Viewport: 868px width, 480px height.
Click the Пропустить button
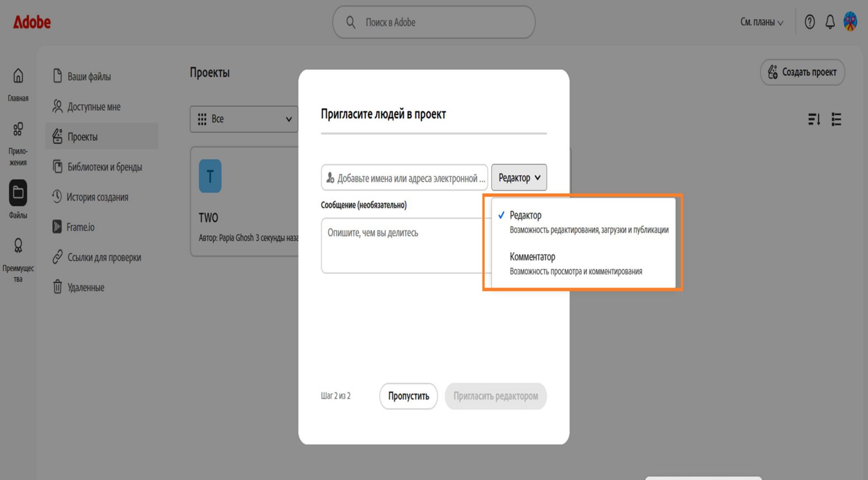coord(409,396)
